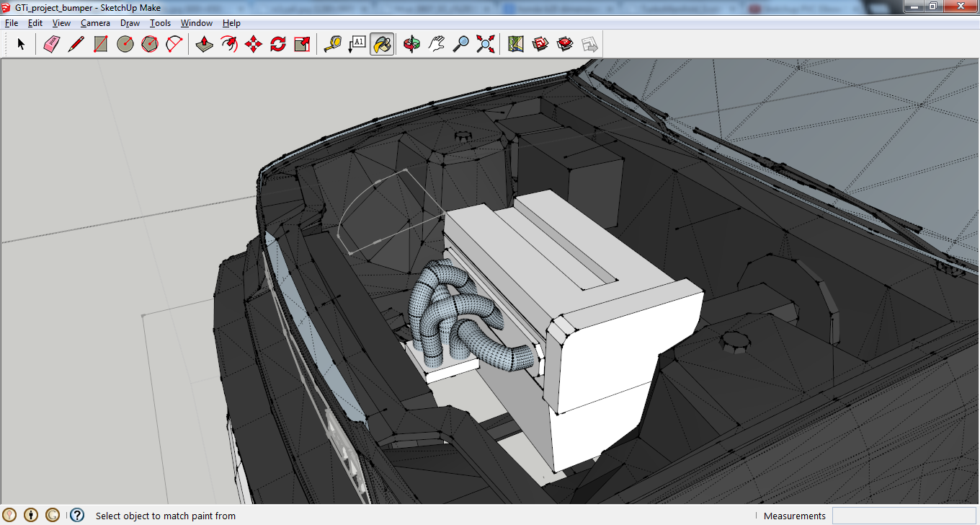Expand the Window menu

[x=196, y=23]
